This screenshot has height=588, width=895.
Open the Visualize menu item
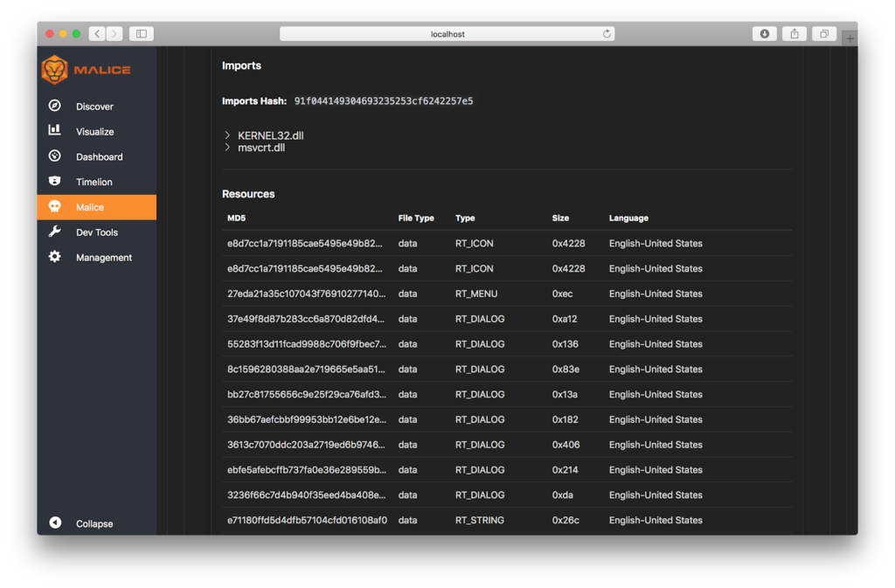[94, 132]
